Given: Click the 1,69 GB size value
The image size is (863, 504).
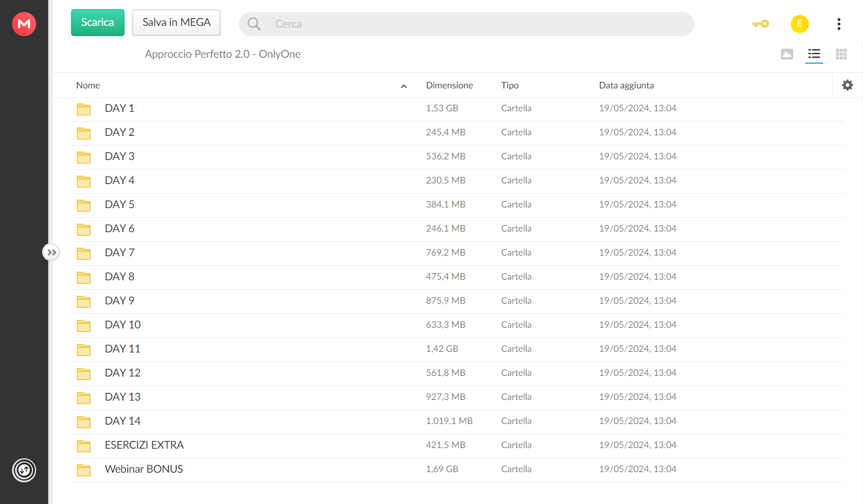Looking at the screenshot, I should click(442, 469).
